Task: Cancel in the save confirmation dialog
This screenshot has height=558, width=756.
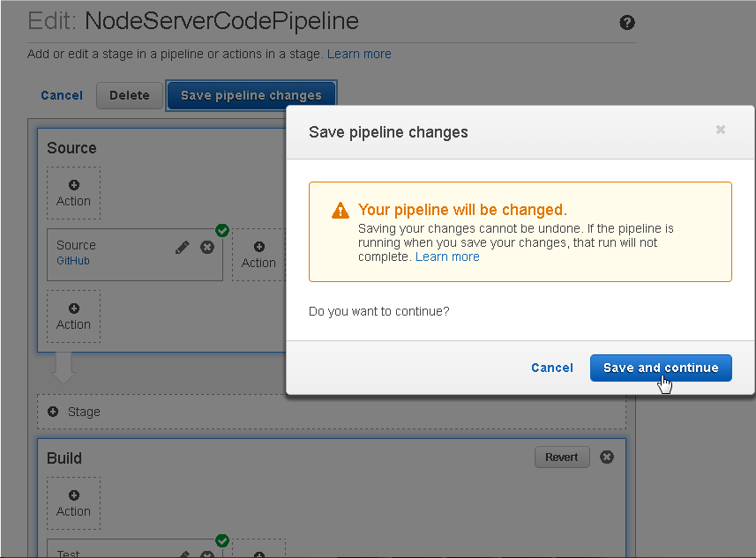Action: (552, 368)
